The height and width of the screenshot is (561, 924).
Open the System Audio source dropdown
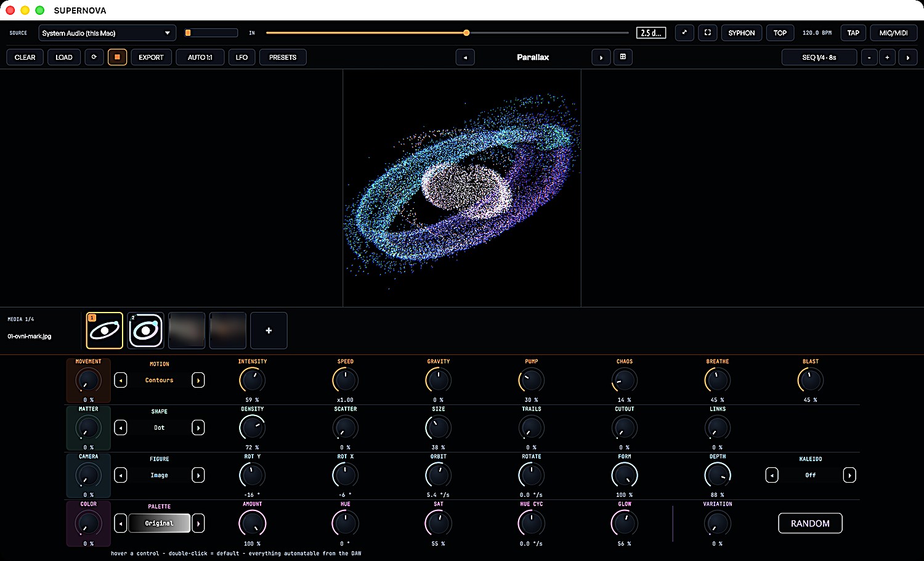pos(107,33)
